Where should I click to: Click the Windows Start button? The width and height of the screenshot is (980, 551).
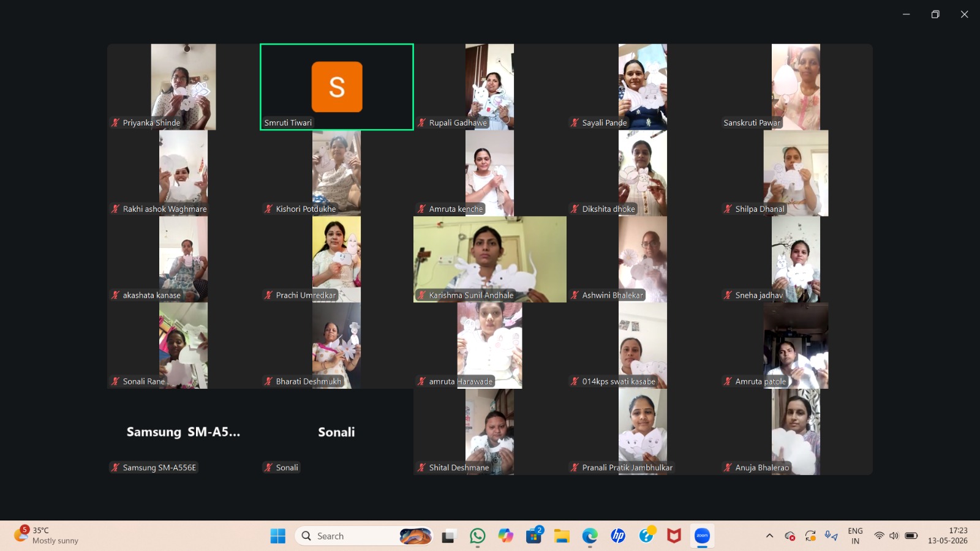pos(278,536)
